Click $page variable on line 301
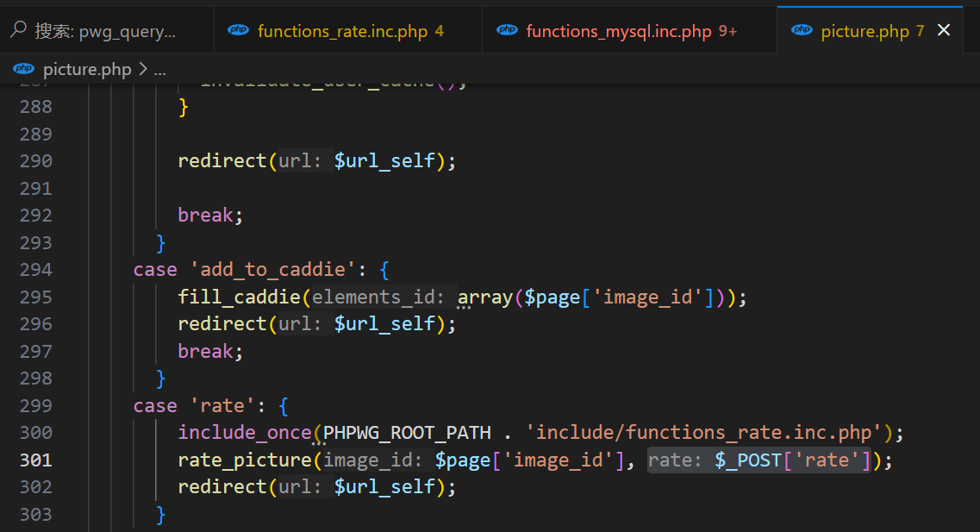The image size is (980, 532). pos(463,460)
